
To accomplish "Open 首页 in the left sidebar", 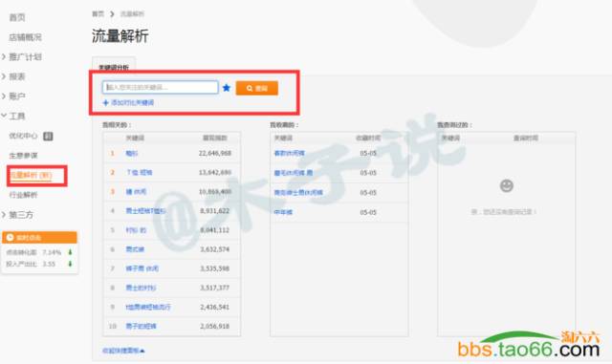I will 17,17.
